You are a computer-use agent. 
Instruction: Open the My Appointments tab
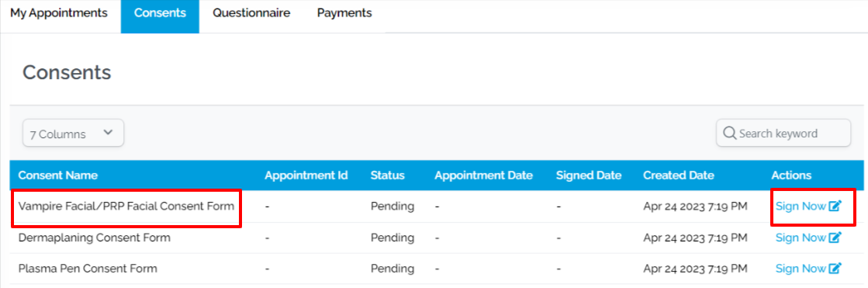pyautogui.click(x=59, y=12)
